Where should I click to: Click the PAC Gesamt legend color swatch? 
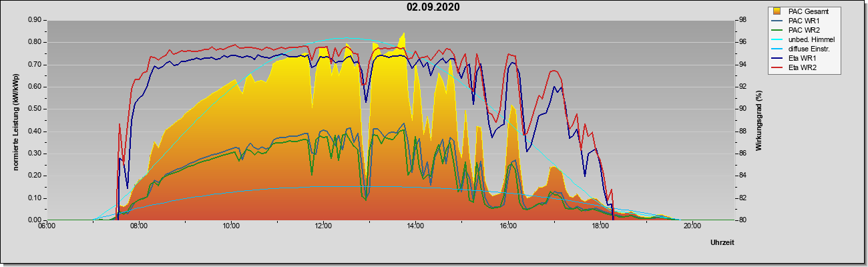point(778,11)
